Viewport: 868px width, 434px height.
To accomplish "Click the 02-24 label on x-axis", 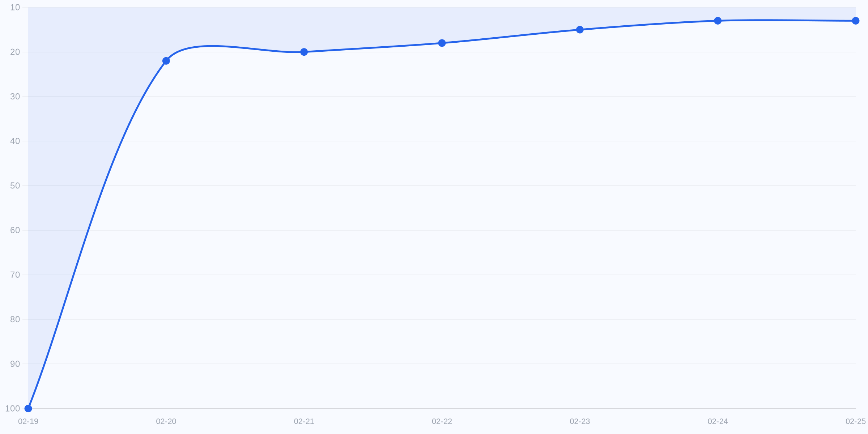I will tap(718, 421).
